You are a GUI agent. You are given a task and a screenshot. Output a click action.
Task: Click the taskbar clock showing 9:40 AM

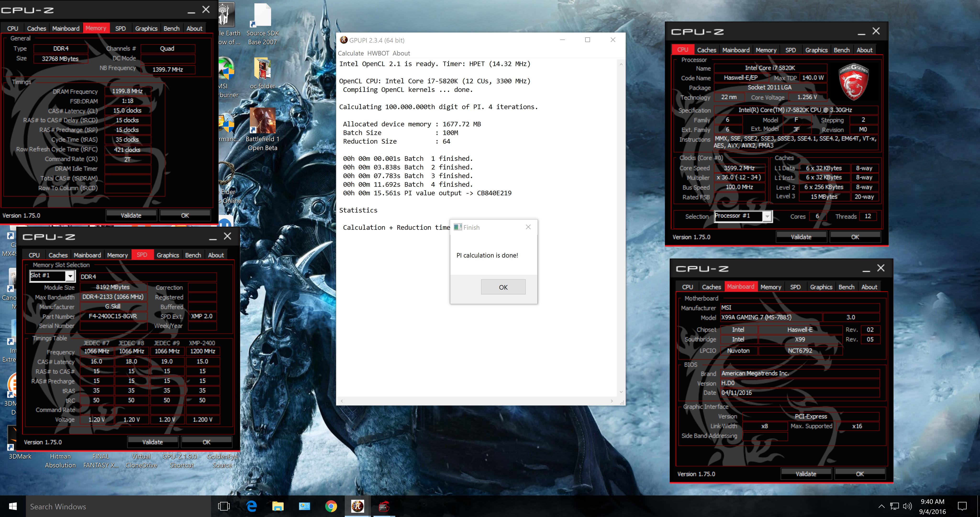[932, 506]
